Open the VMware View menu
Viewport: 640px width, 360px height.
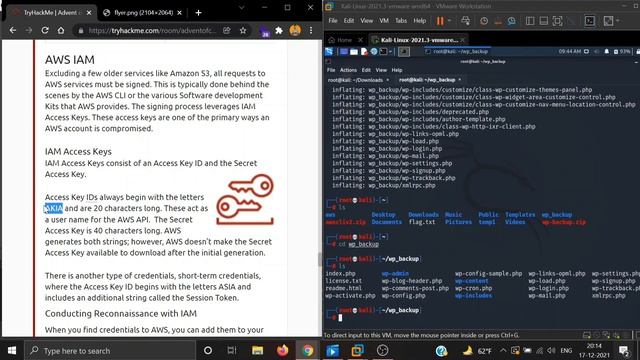click(x=367, y=20)
